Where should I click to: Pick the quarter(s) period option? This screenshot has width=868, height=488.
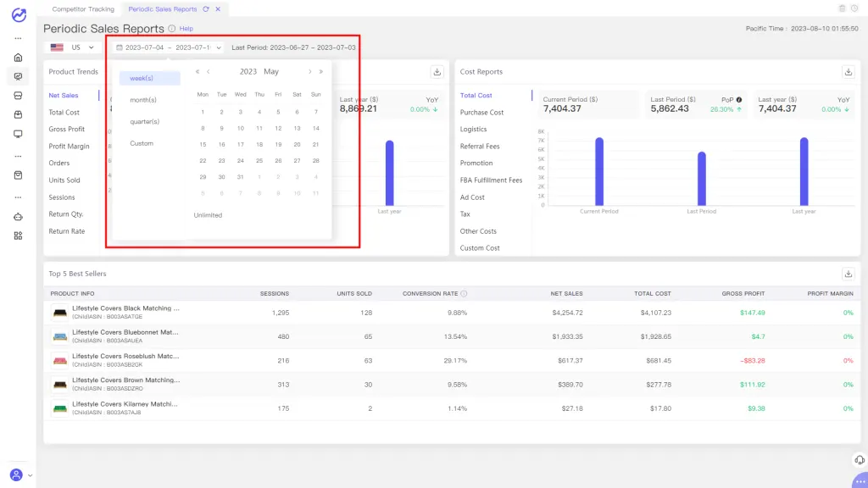pyautogui.click(x=144, y=121)
